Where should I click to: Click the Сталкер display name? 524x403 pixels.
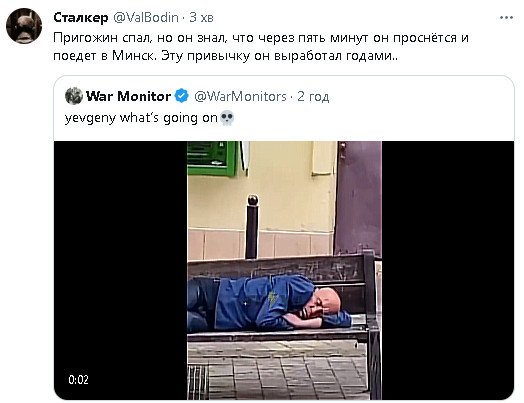pyautogui.click(x=81, y=17)
